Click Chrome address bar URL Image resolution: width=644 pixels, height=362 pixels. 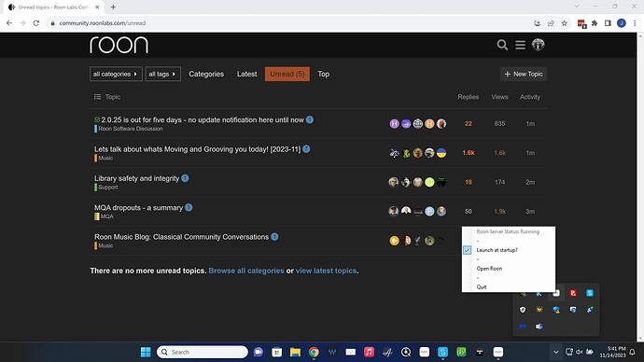[x=103, y=23]
